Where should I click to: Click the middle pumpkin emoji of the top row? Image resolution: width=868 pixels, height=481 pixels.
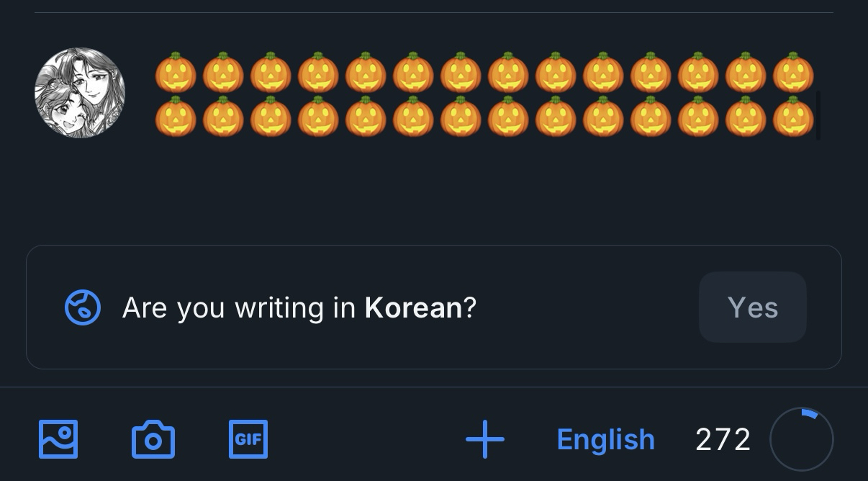(x=461, y=72)
